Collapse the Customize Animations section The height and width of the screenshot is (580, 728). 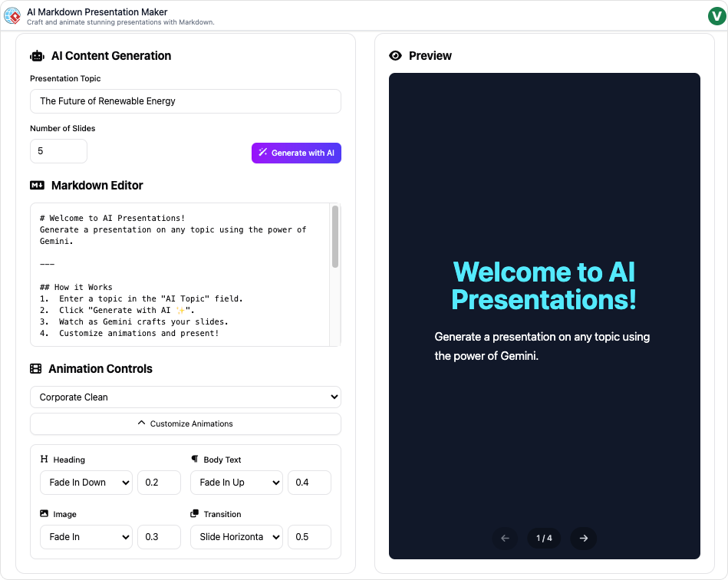(185, 423)
